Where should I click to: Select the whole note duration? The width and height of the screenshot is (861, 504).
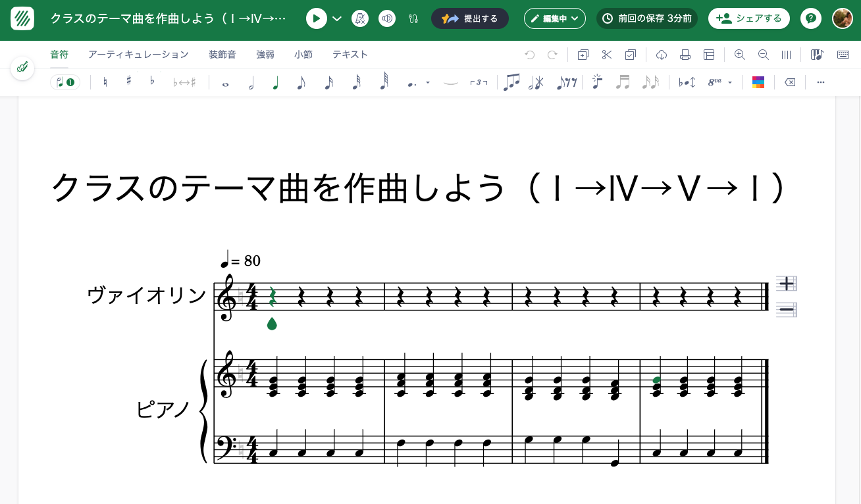pyautogui.click(x=225, y=82)
